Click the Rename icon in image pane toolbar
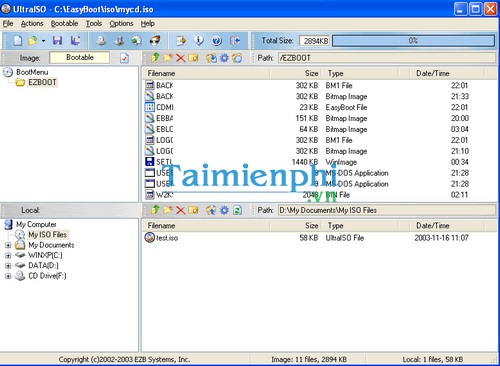 [193, 58]
